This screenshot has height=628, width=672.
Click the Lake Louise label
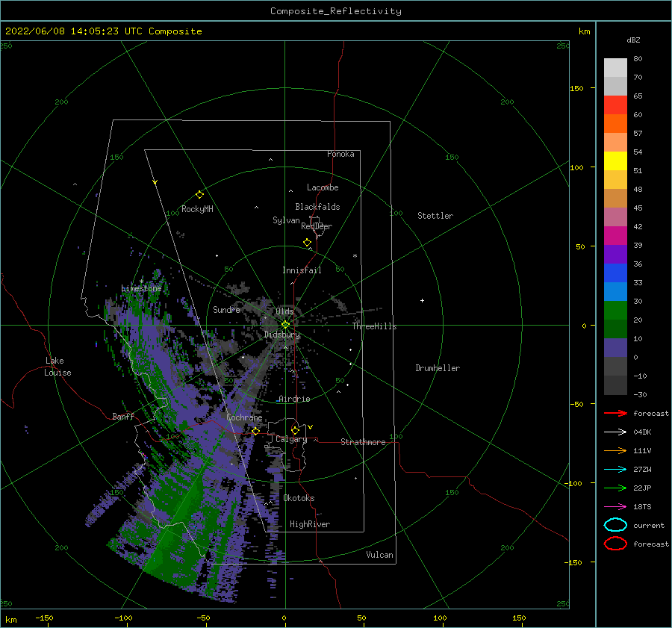coord(57,367)
